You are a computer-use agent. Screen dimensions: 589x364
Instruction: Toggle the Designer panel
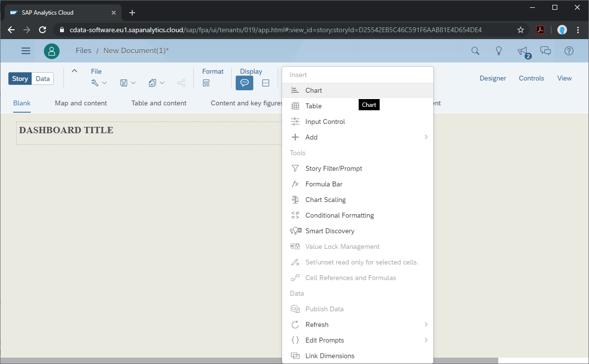click(492, 78)
